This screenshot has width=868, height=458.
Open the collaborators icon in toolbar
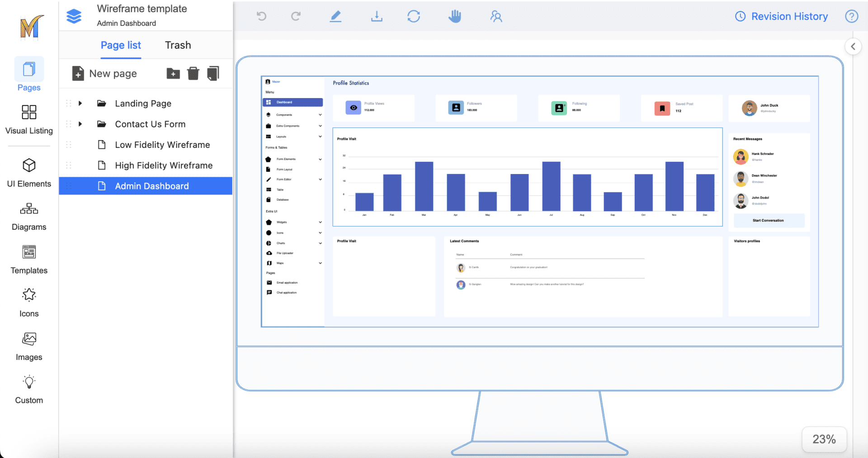[496, 16]
